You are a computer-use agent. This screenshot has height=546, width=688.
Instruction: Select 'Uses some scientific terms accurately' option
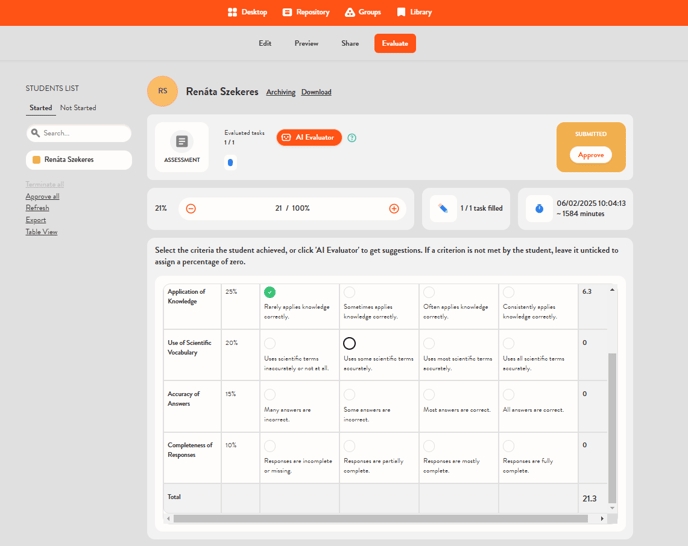coord(349,344)
